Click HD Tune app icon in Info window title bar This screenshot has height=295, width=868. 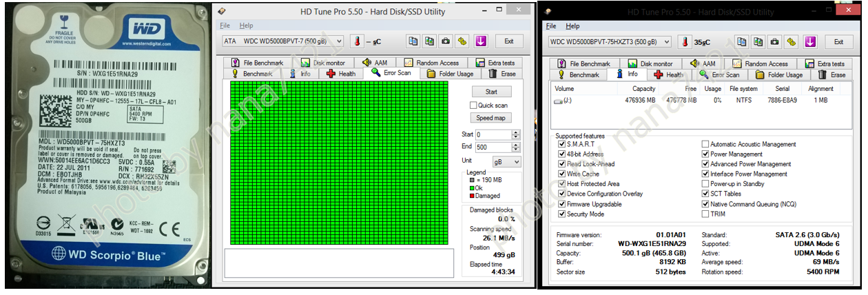(x=549, y=12)
